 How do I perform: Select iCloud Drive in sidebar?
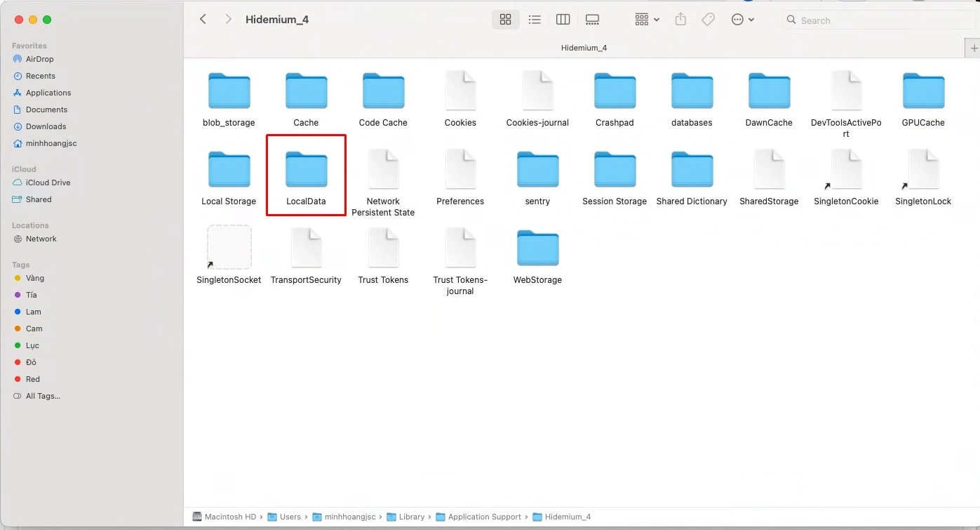coord(48,183)
